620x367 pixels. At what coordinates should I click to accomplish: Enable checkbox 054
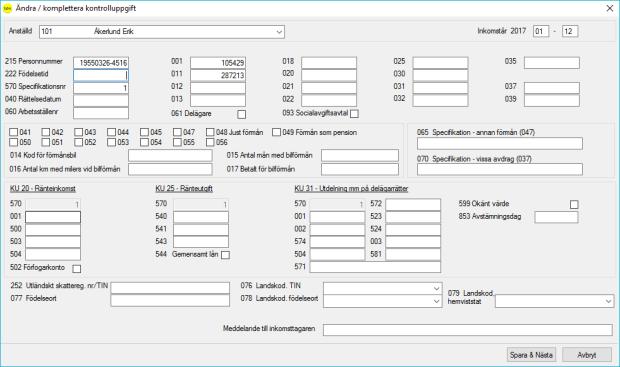(x=145, y=142)
